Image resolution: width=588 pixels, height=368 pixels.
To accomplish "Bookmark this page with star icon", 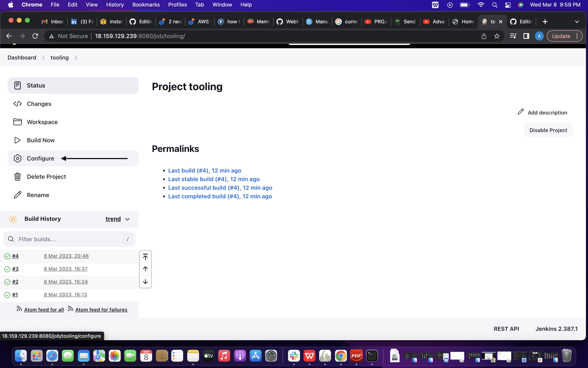I will (x=497, y=36).
